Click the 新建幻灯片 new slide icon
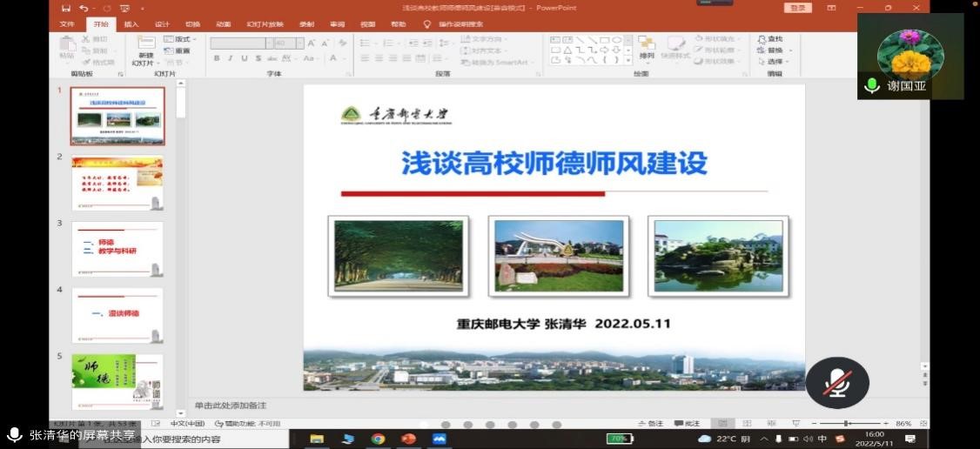The height and width of the screenshot is (449, 980). [x=142, y=44]
